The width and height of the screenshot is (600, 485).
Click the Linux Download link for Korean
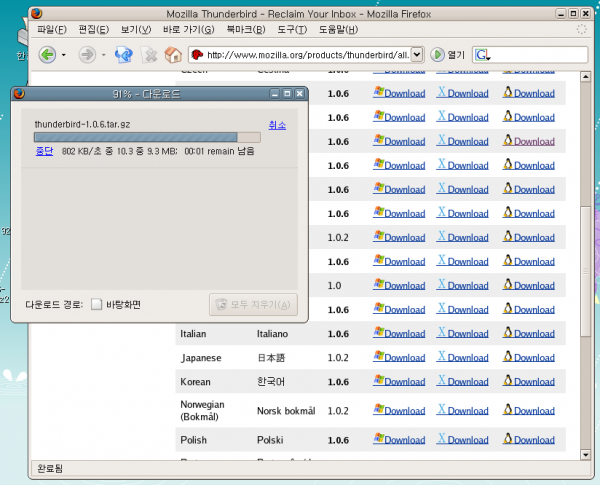click(x=528, y=381)
